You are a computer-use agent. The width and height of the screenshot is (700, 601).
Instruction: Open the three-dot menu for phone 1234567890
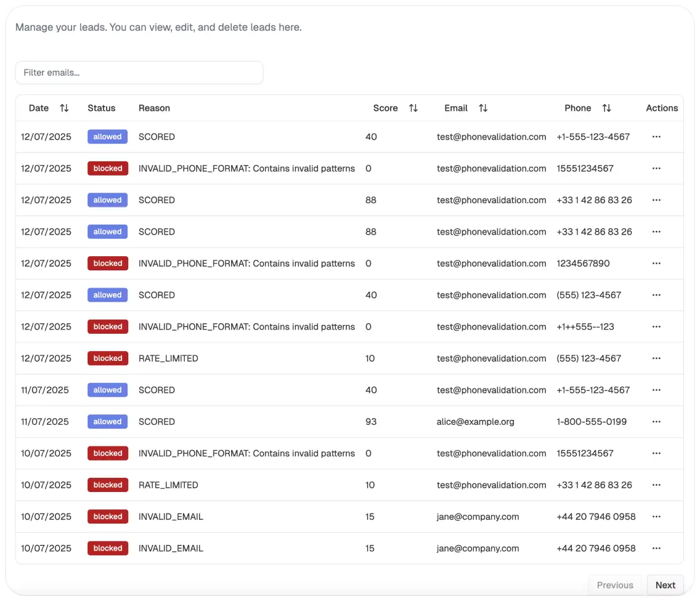click(x=656, y=263)
